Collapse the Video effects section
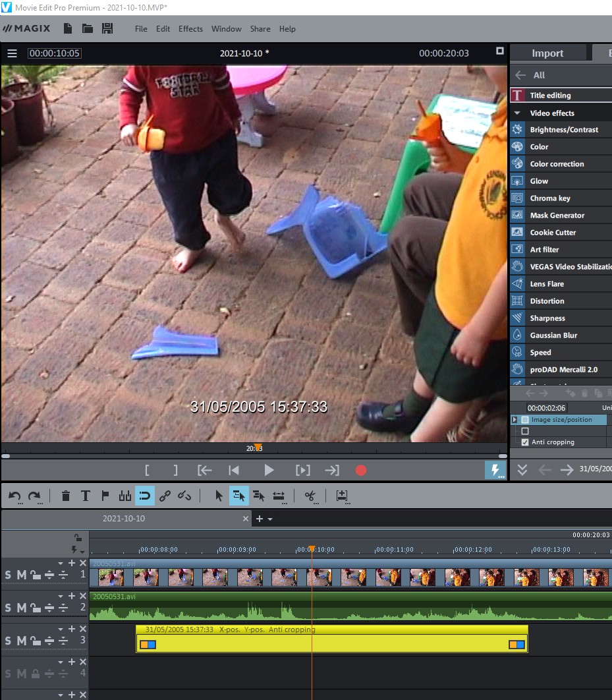This screenshot has width=612, height=700. (x=517, y=113)
